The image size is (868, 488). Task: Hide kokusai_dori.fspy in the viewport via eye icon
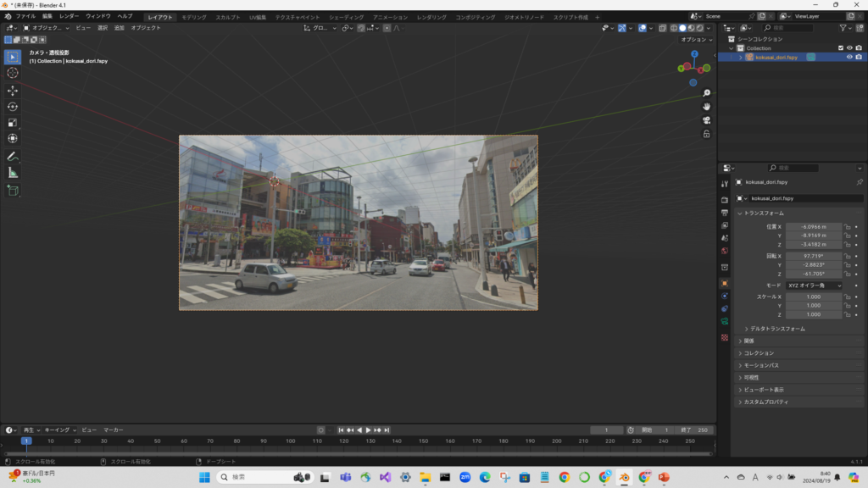(x=849, y=58)
